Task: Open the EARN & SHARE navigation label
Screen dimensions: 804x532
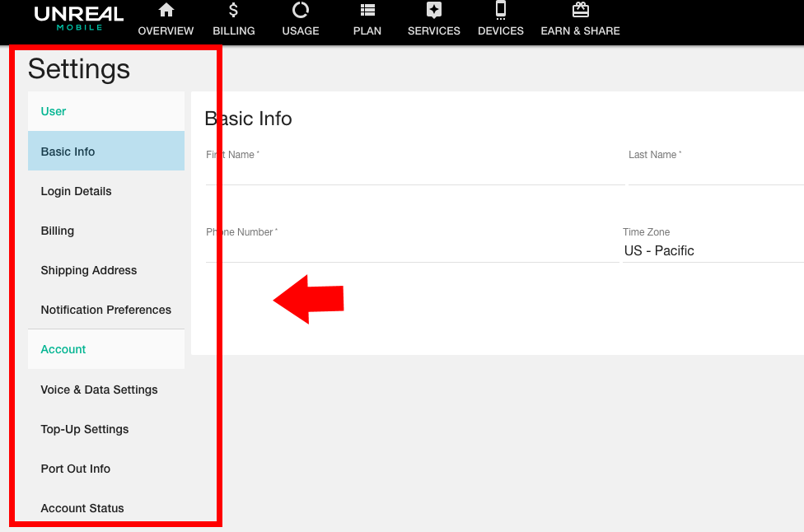Action: pyautogui.click(x=581, y=30)
